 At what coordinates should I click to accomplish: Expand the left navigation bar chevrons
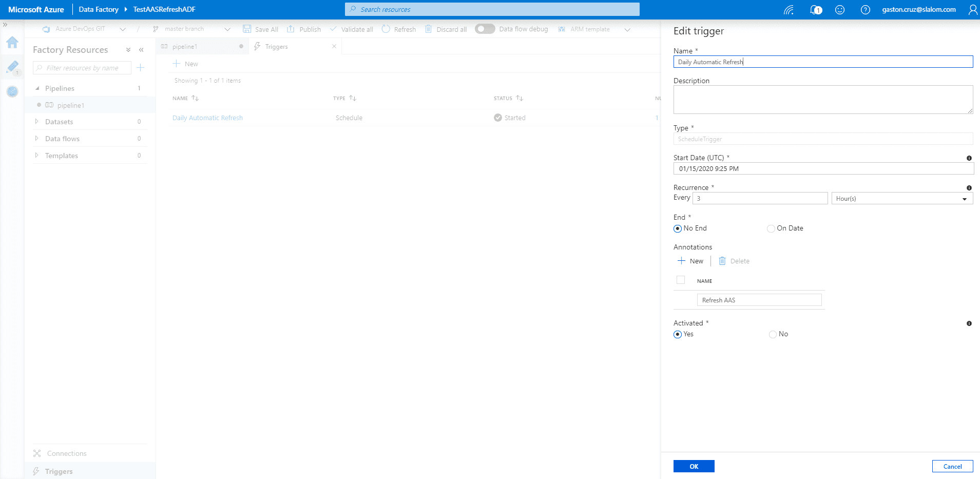5,25
